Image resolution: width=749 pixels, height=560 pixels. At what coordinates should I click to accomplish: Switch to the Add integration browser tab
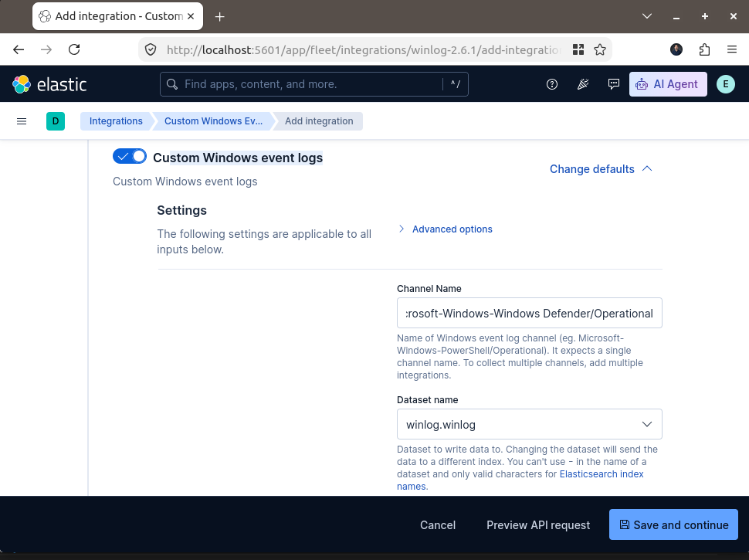coord(117,16)
